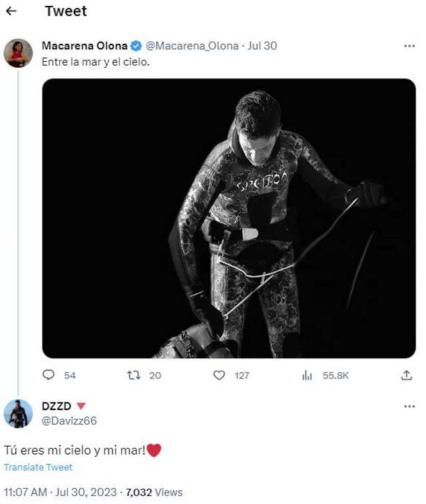Retweet the post with 20 retweets
The width and height of the screenshot is (426, 504).
coord(134,375)
